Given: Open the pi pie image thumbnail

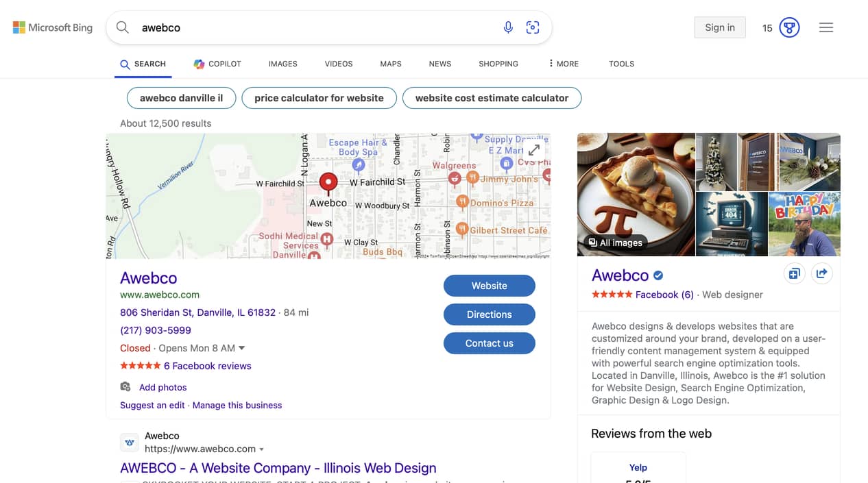Looking at the screenshot, I should click(636, 195).
